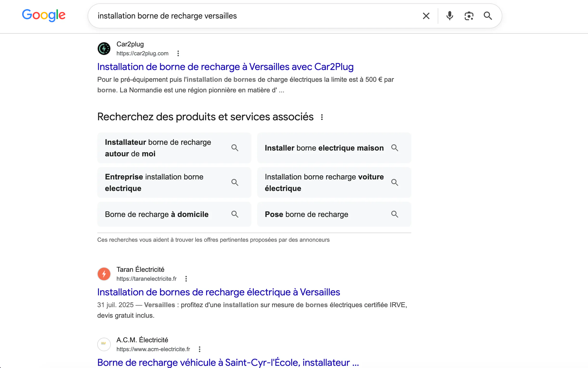Click the '31 juil. 2025' snippet text
Viewport: 588px width, 368px height.
click(x=115, y=305)
